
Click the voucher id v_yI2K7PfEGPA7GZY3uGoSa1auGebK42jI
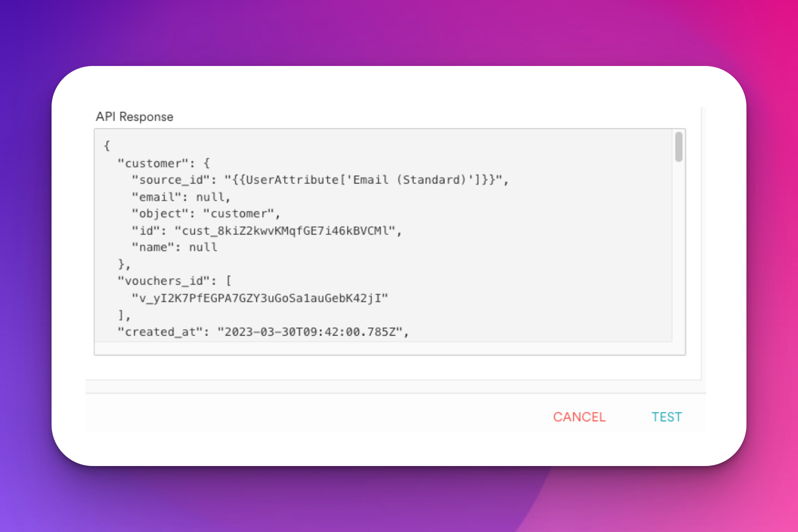coord(260,298)
